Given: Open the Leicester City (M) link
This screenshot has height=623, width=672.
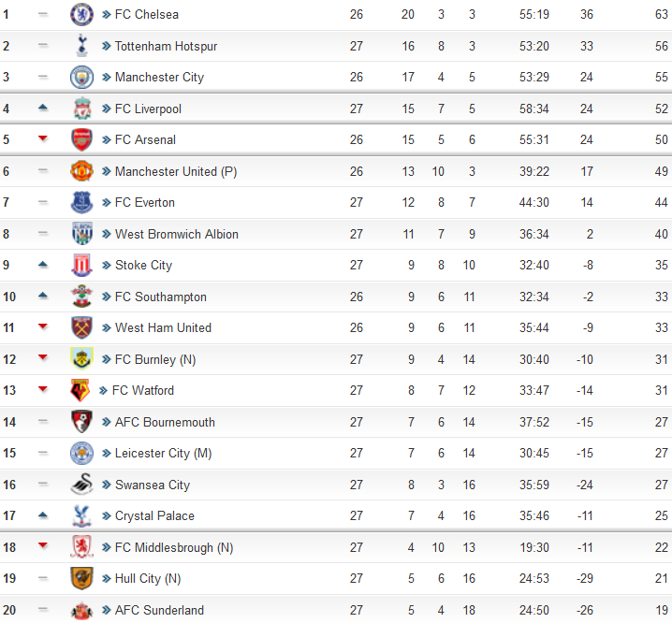Looking at the screenshot, I should [163, 454].
